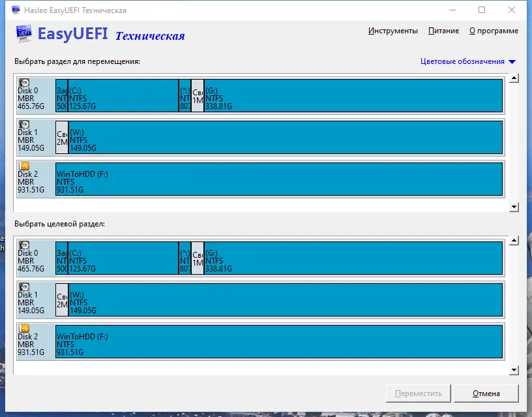The width and height of the screenshot is (532, 417).
Task: Click Disk 0 hard drive icon in target list
Action: point(24,245)
